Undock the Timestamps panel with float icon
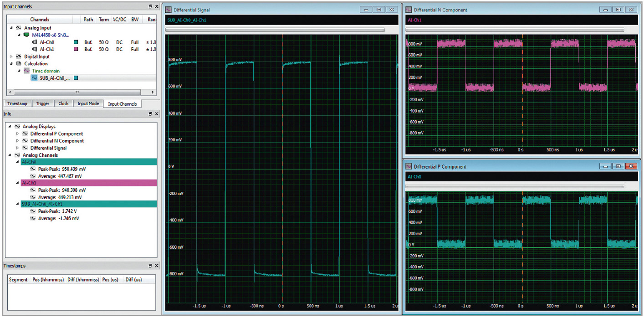Viewport: 644px width, 318px height. 150,266
